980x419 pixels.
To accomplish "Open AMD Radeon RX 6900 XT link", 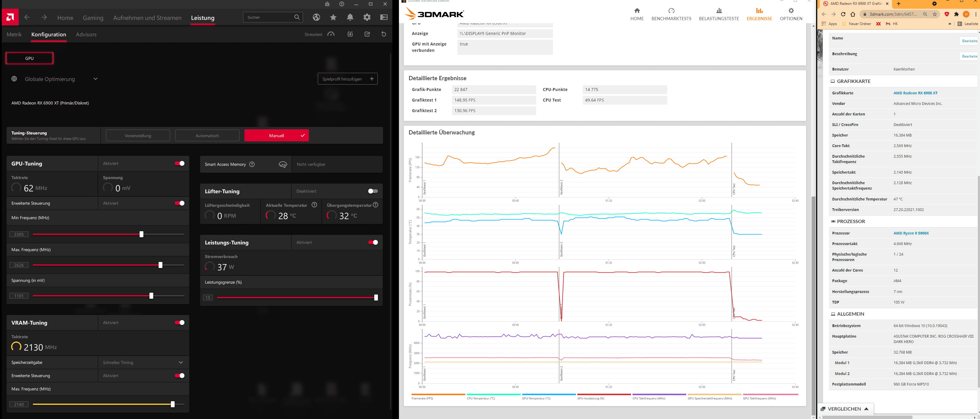I will click(x=915, y=93).
